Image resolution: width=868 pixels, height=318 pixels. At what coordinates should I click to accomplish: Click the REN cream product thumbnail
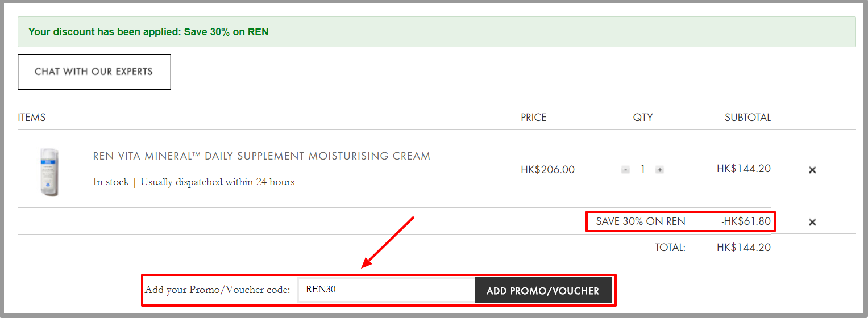tap(49, 172)
